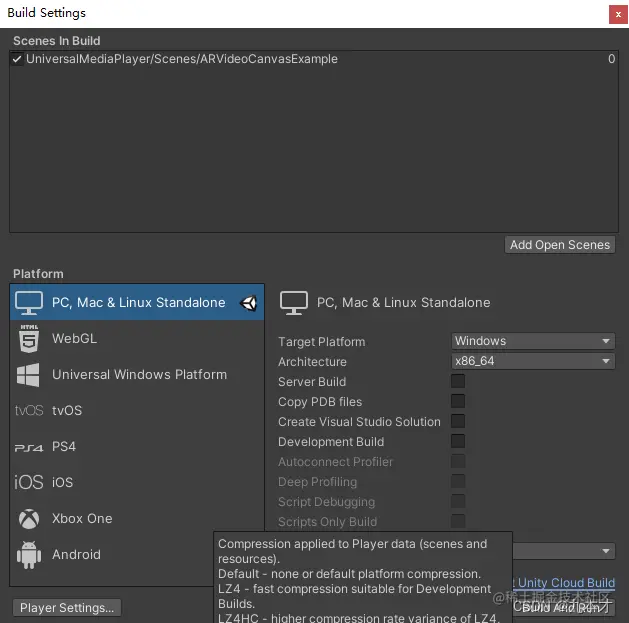Select Android in the platform list
The width and height of the screenshot is (629, 623).
point(112,555)
